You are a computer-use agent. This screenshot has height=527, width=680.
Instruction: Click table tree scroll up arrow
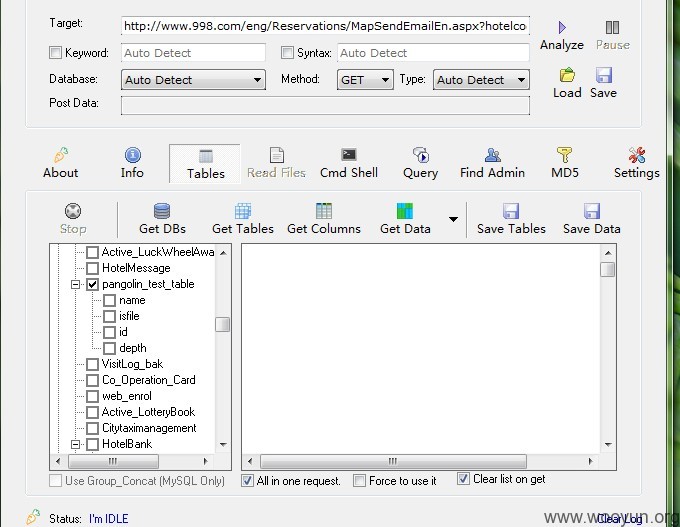(x=223, y=252)
